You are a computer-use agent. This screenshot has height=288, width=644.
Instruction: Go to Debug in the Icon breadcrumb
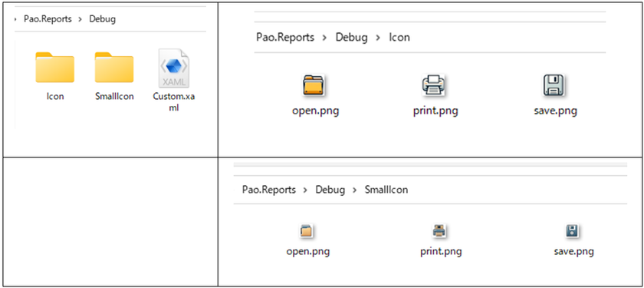point(352,38)
